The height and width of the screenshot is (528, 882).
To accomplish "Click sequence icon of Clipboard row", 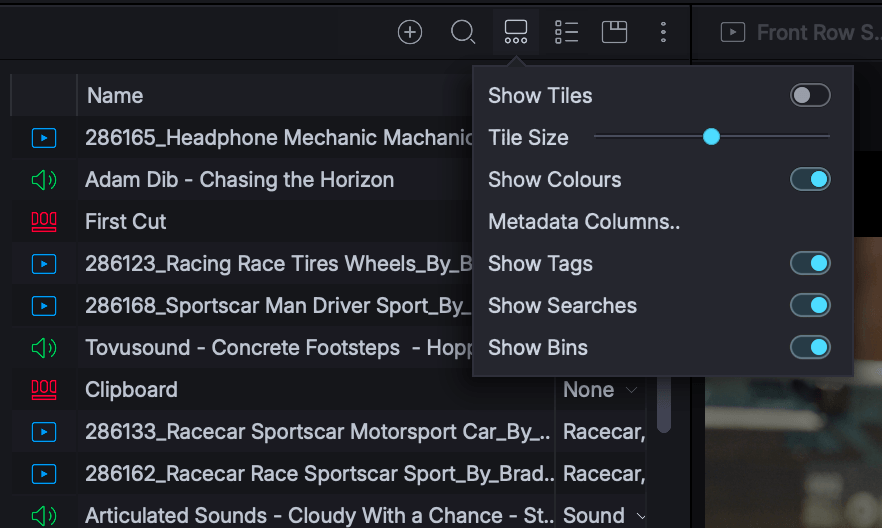I will click(x=44, y=390).
